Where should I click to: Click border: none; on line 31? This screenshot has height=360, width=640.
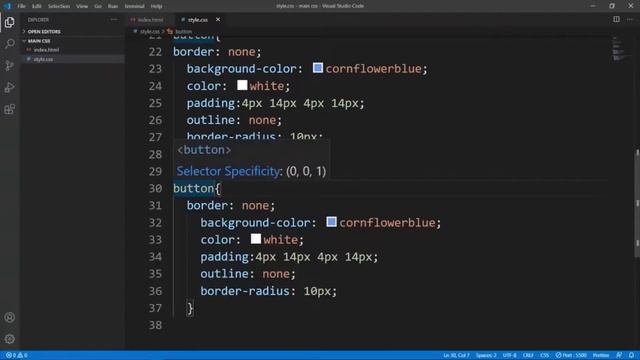[231, 205]
